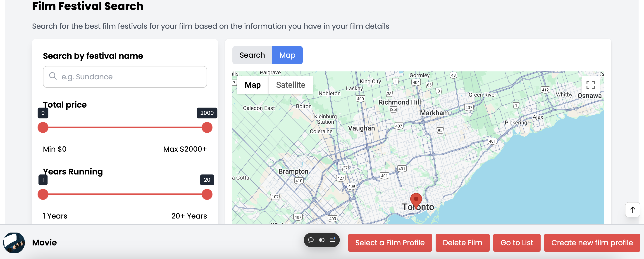Screen dimensions: 644x259
Task: Open the list icon with blue dot
Action: click(x=332, y=240)
